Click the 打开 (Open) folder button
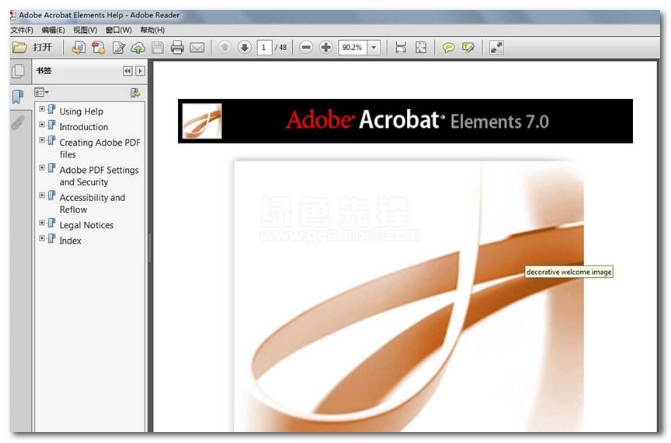Screen dimensions: 671x443 [32, 47]
